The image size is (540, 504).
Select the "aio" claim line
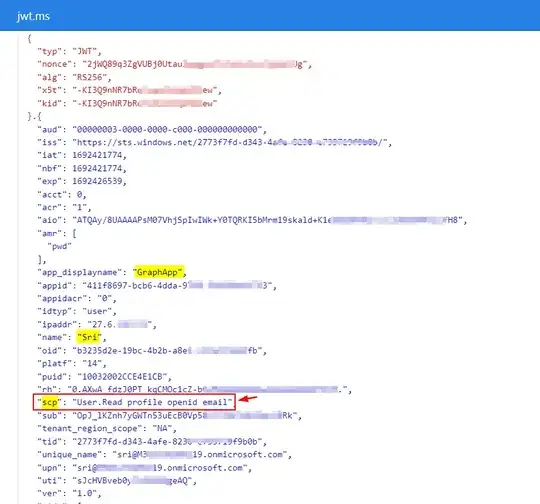[252, 220]
